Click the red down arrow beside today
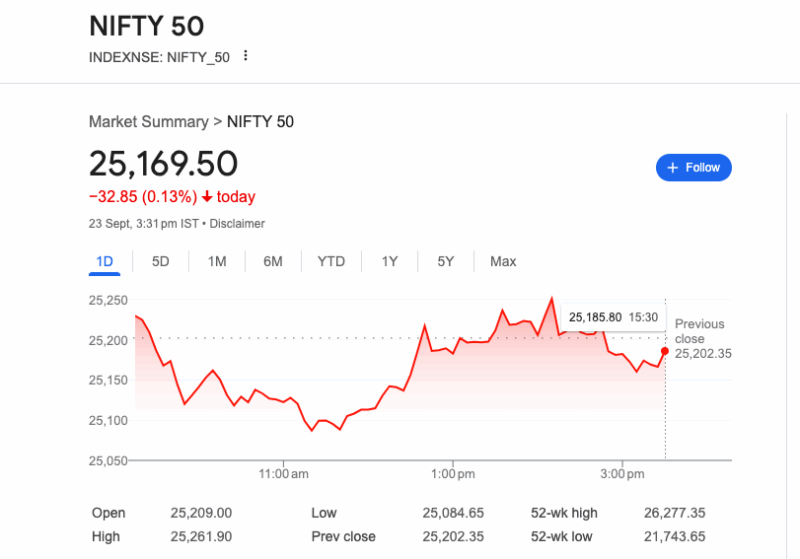 [207, 197]
